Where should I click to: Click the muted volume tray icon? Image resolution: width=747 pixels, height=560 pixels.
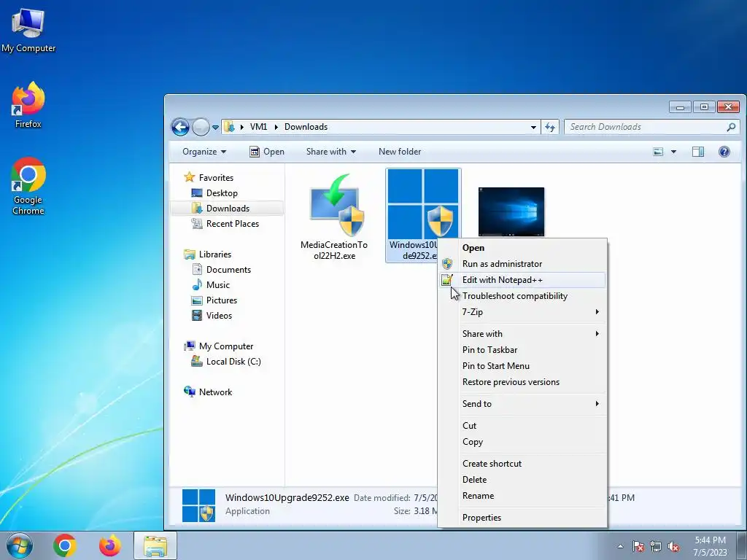(673, 546)
